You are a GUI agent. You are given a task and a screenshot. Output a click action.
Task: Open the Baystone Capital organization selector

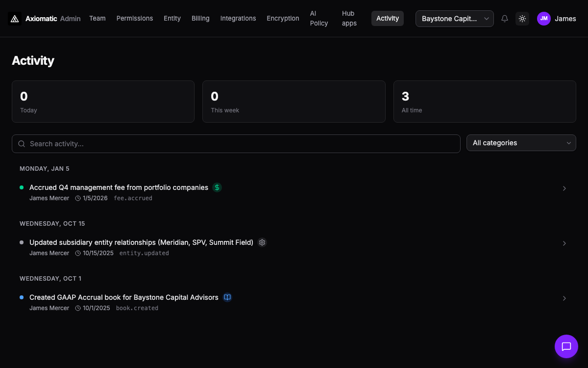click(x=454, y=19)
